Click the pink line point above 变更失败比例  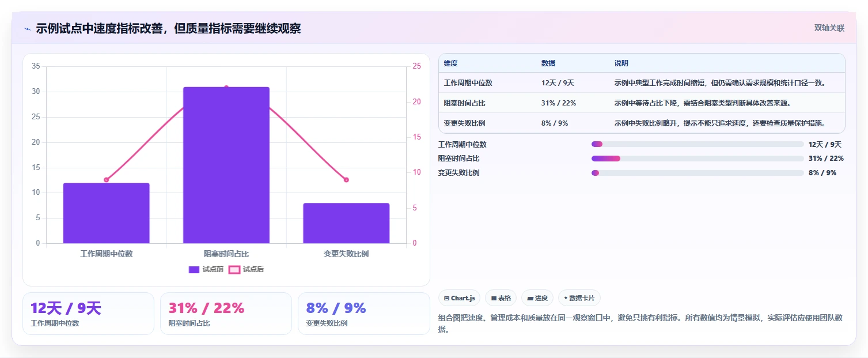coord(346,180)
